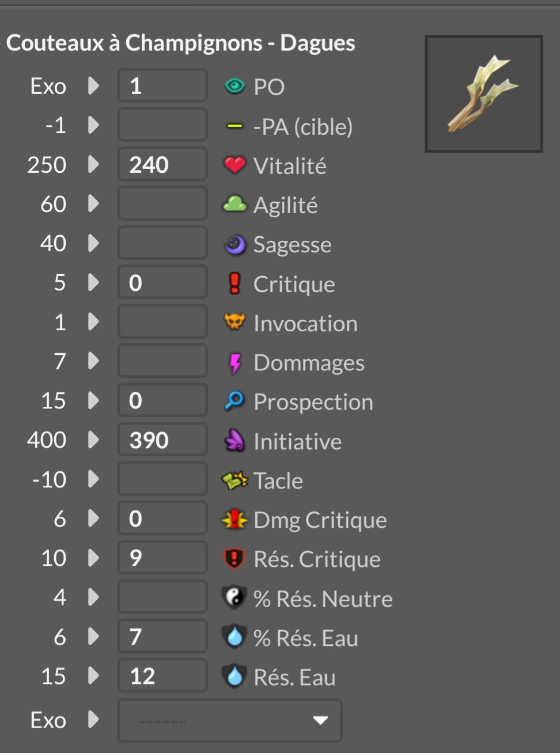
Task: Click the red heart Vitalité icon
Action: [x=234, y=165]
